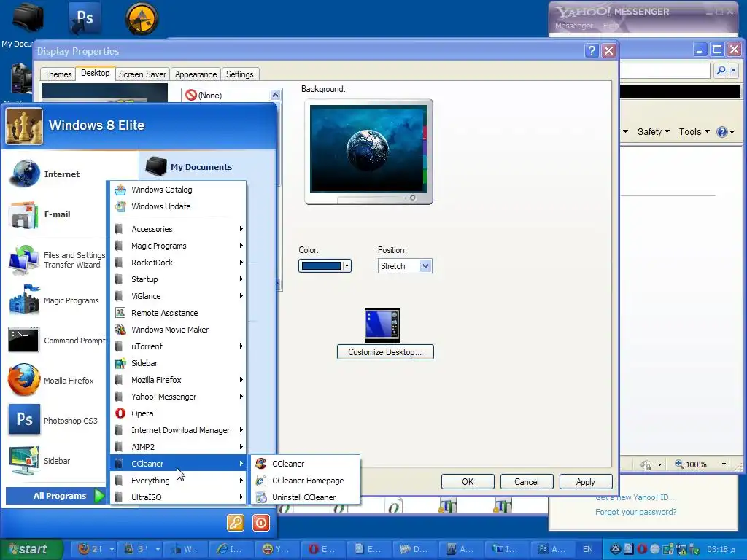Screen dimensions: 747x560
Task: Launch Opera from programs list
Action: click(178, 413)
